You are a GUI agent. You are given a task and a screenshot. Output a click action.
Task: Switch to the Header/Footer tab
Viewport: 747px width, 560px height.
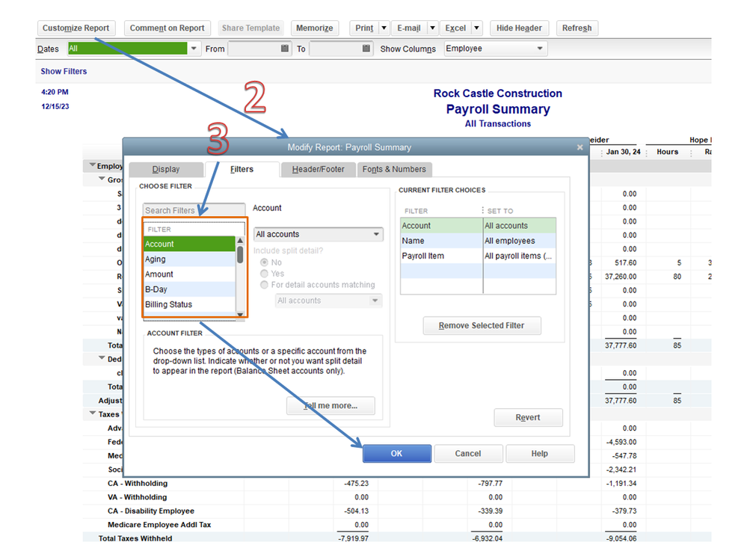point(318,169)
